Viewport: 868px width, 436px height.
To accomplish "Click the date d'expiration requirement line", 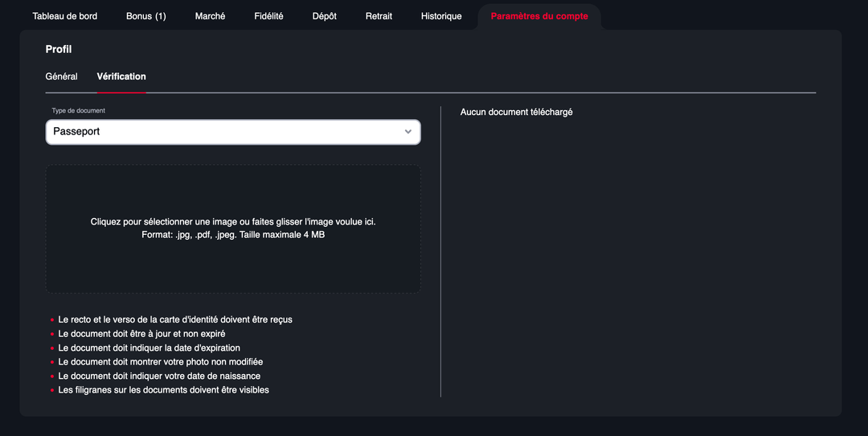I will (x=149, y=348).
